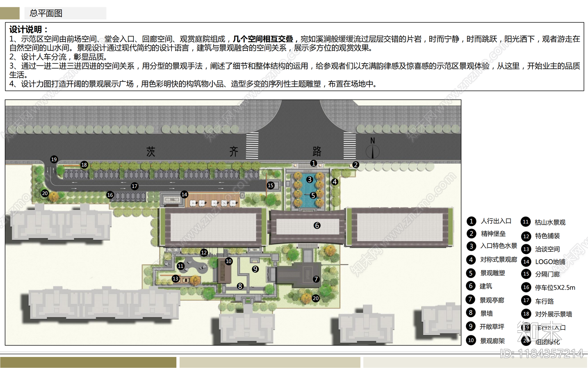Click the legend label 枯山水景观
This screenshot has height=368, width=588.
(550, 223)
